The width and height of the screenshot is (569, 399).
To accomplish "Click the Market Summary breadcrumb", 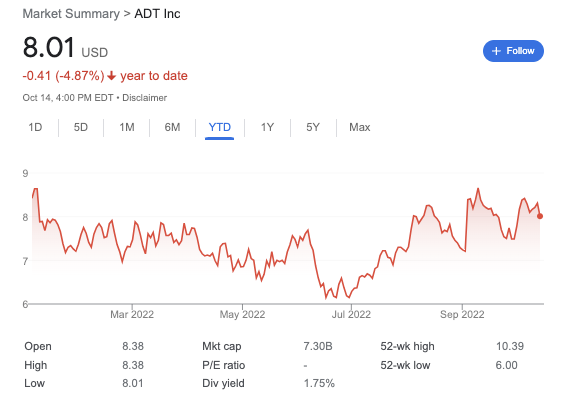I will [x=71, y=14].
